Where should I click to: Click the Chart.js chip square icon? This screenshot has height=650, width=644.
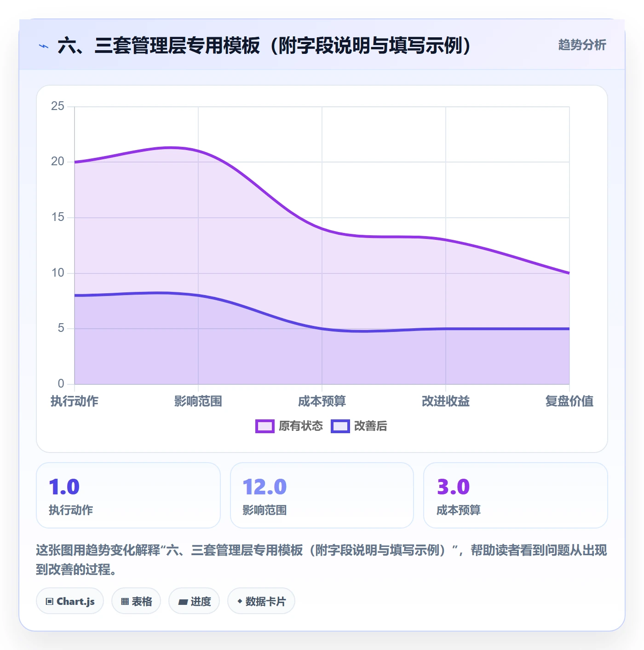click(50, 601)
